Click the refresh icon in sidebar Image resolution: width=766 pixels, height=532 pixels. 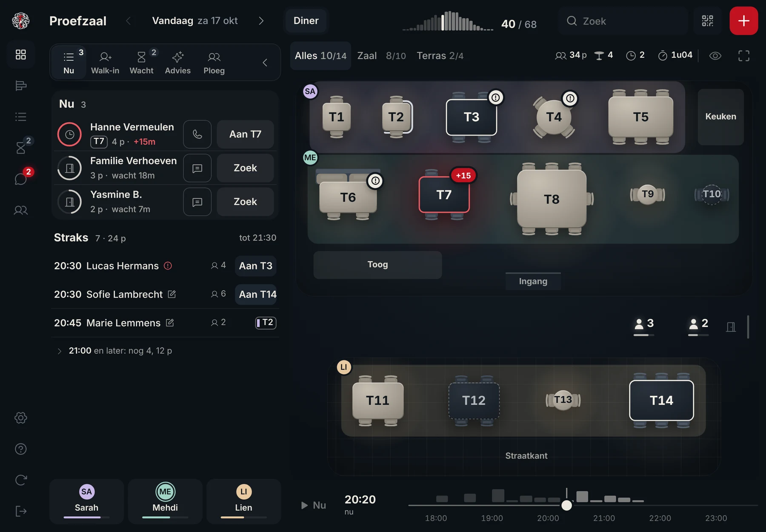[x=20, y=480]
